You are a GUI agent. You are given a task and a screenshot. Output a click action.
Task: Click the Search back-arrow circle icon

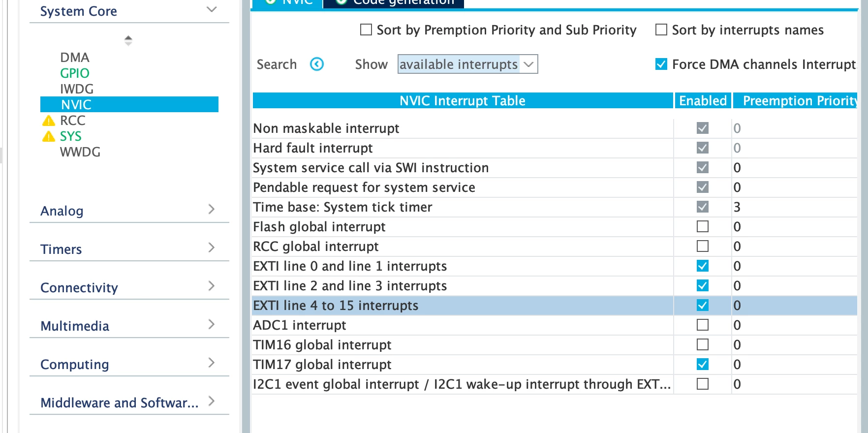click(317, 64)
